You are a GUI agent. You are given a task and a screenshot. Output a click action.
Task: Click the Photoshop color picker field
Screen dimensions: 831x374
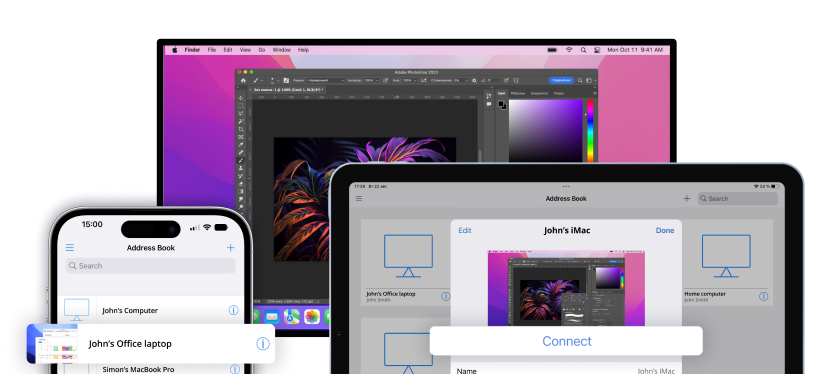tap(545, 131)
